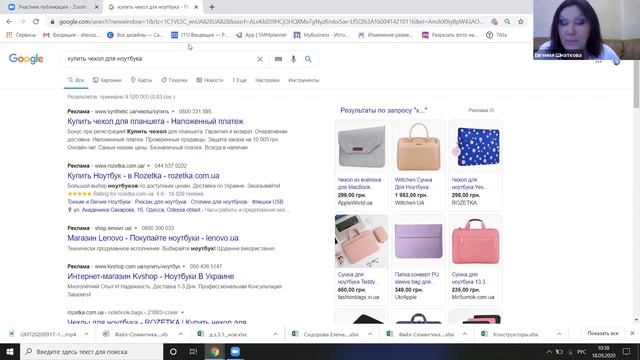Image resolution: width=640 pixels, height=360 pixels.
Task: Open Task View on the taskbar
Action: coord(193,351)
